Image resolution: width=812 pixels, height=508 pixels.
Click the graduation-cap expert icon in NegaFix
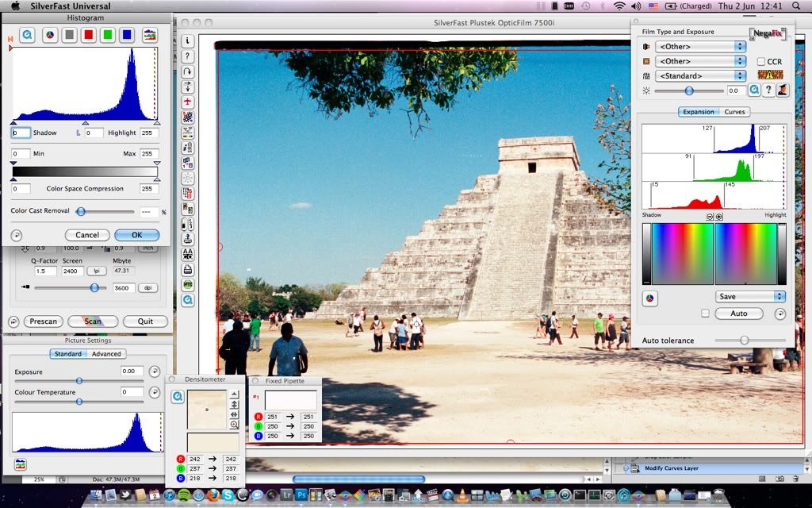[783, 90]
